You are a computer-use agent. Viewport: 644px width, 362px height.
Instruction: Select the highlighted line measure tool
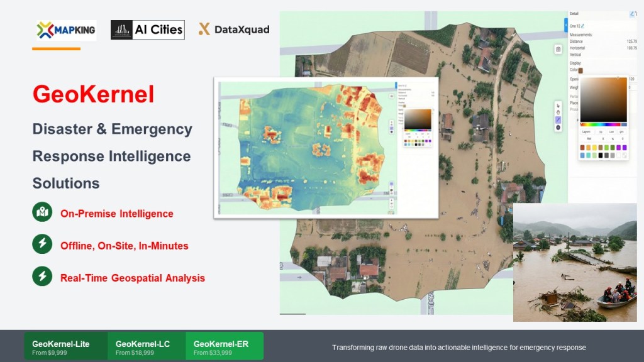pyautogui.click(x=558, y=119)
